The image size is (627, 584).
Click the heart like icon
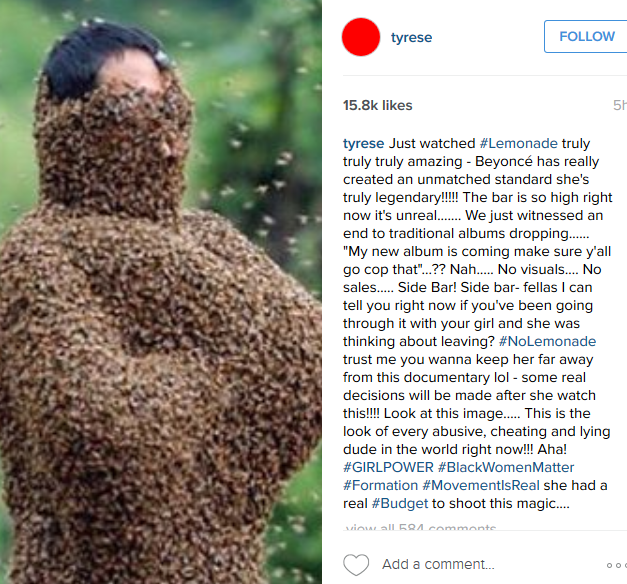pyautogui.click(x=356, y=564)
